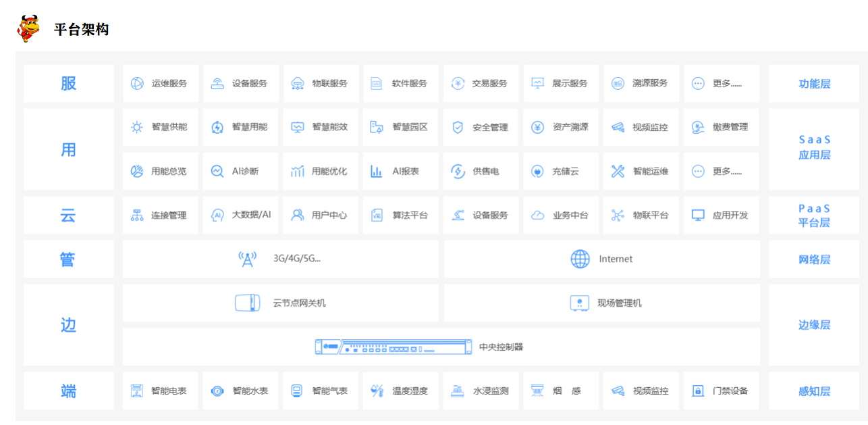868x425 pixels.
Task: Click the 云节点网关机 device icon
Action: (247, 303)
